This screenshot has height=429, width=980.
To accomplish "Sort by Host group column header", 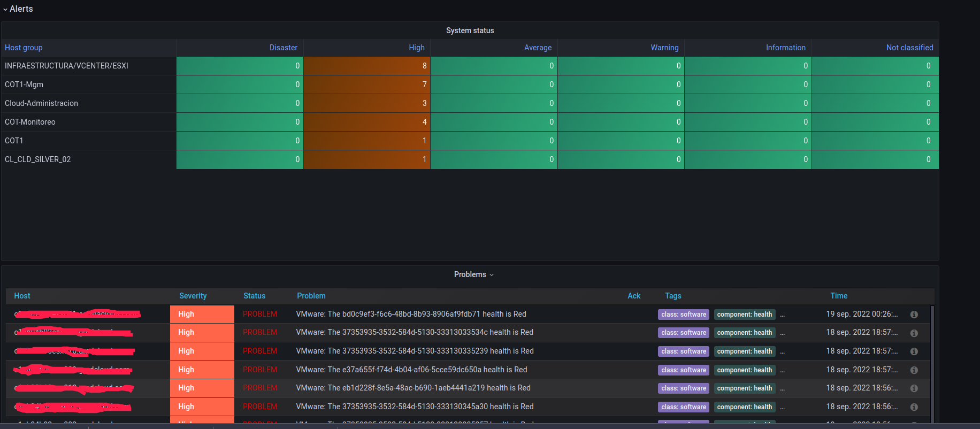I will pos(24,48).
